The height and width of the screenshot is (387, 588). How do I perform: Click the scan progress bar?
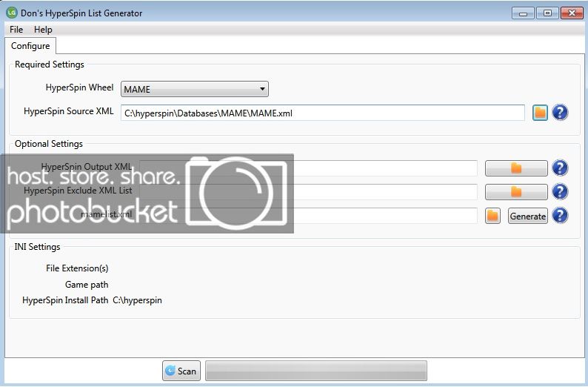[315, 371]
